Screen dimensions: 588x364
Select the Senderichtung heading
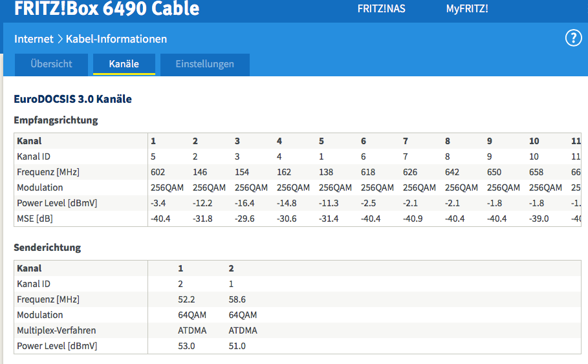[47, 248]
